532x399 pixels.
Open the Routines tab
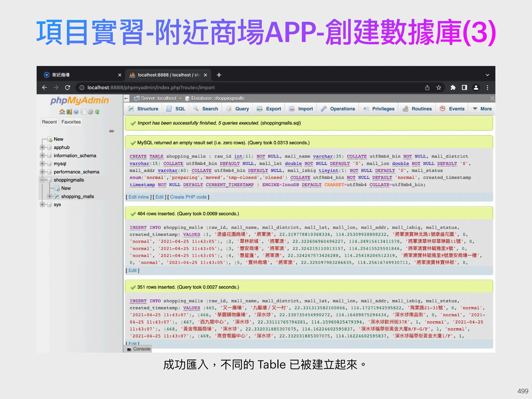[x=417, y=109]
